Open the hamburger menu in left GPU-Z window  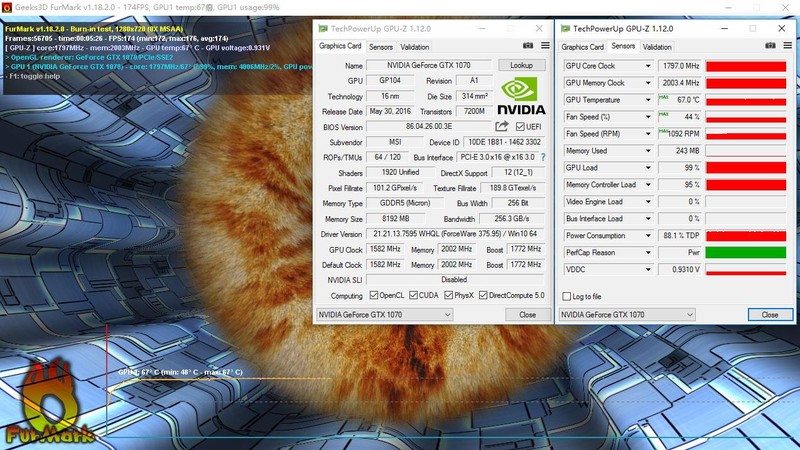click(545, 45)
